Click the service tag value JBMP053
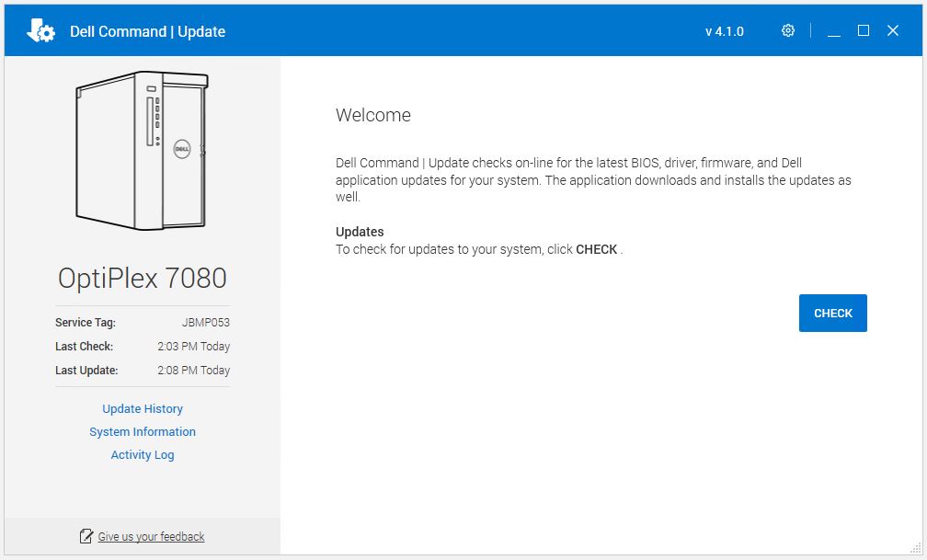 tap(206, 323)
